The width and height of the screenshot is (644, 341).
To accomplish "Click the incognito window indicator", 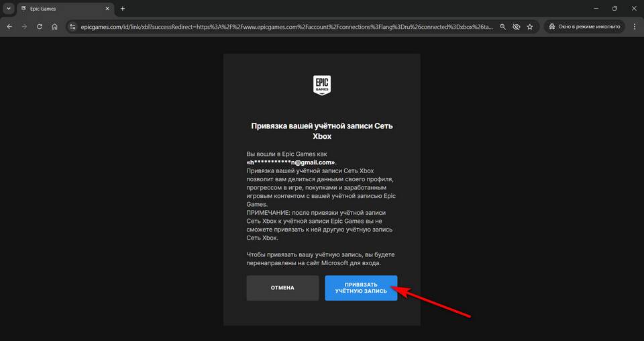I will (585, 27).
